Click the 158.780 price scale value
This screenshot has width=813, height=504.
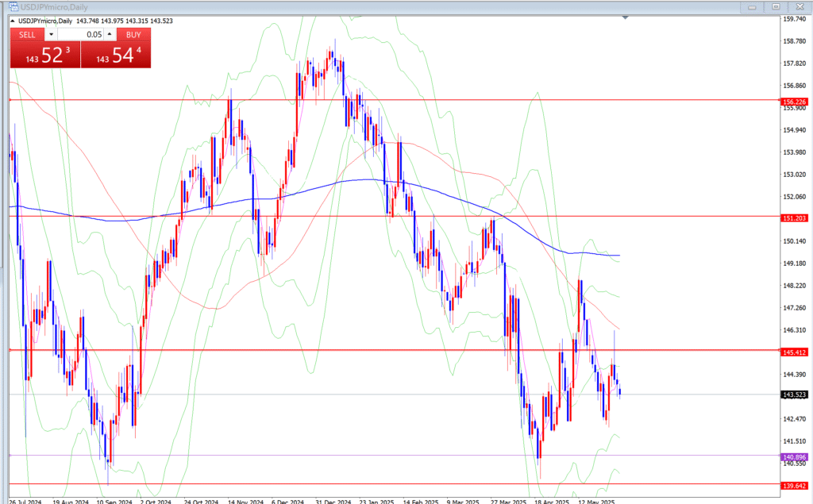[794, 41]
